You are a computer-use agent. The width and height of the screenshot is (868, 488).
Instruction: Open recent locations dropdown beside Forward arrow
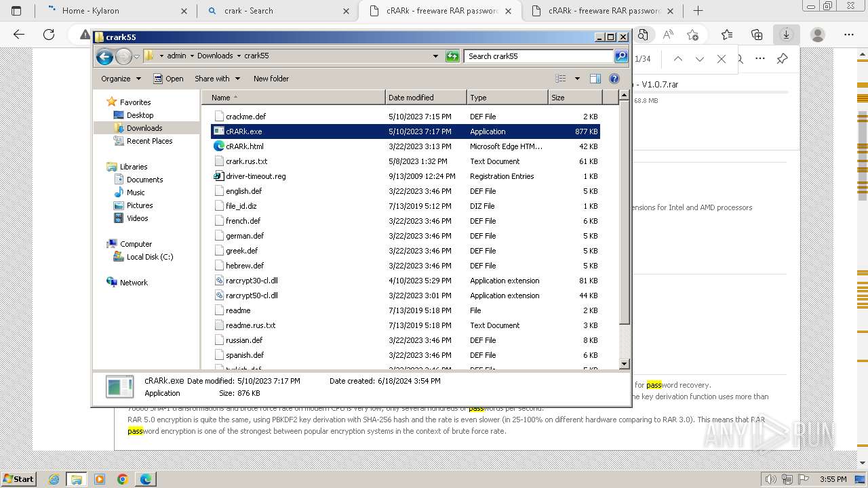coord(136,57)
